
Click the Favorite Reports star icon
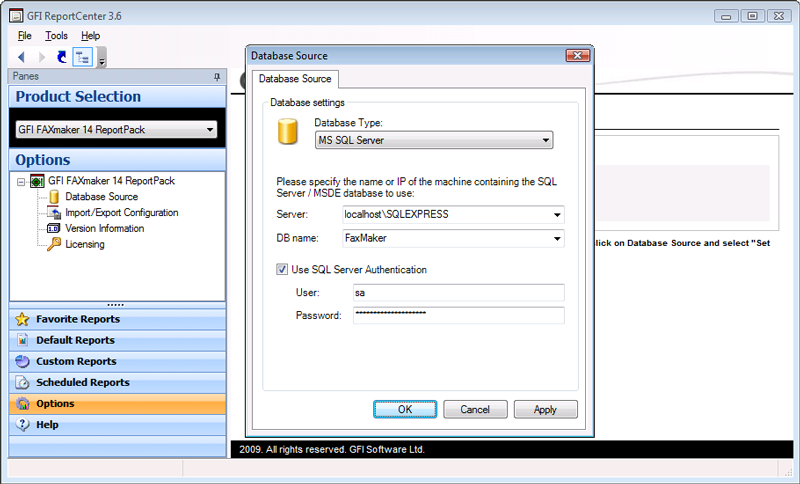pyautogui.click(x=22, y=319)
